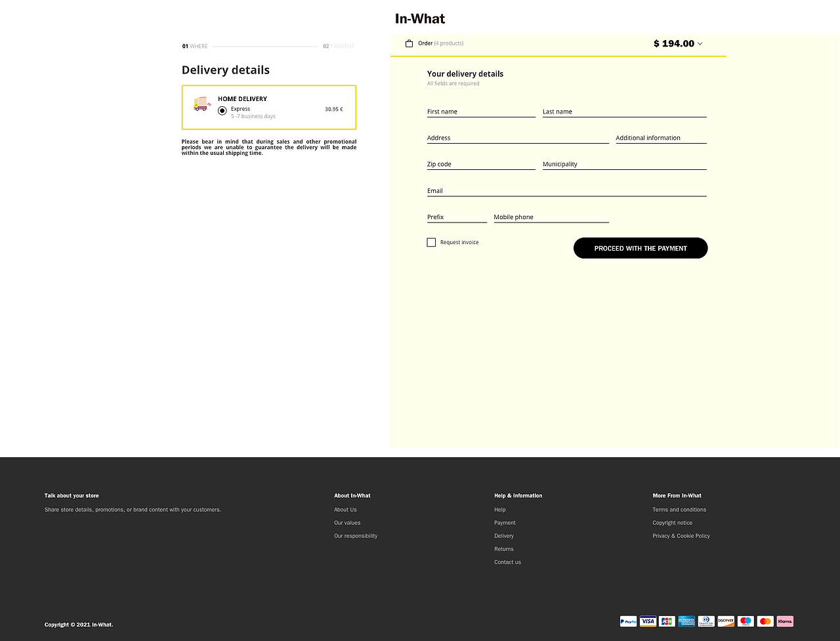This screenshot has width=840, height=641.
Task: Tick the Request invoice checkbox
Action: click(x=431, y=242)
